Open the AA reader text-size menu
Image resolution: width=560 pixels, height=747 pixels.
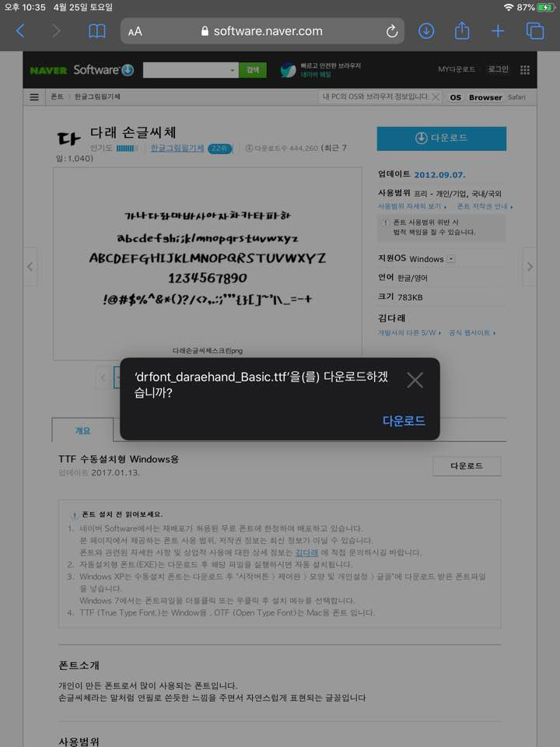[135, 31]
